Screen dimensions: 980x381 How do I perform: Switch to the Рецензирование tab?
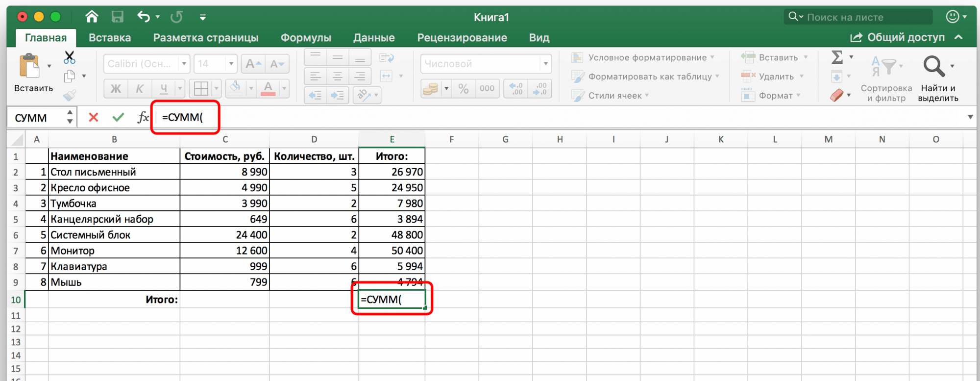coord(462,38)
